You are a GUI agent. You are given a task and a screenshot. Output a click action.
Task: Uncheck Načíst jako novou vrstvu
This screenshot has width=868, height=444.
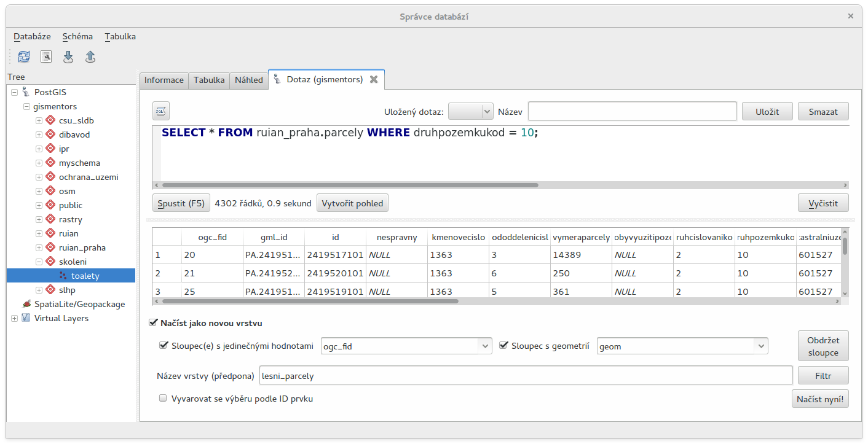click(x=152, y=322)
